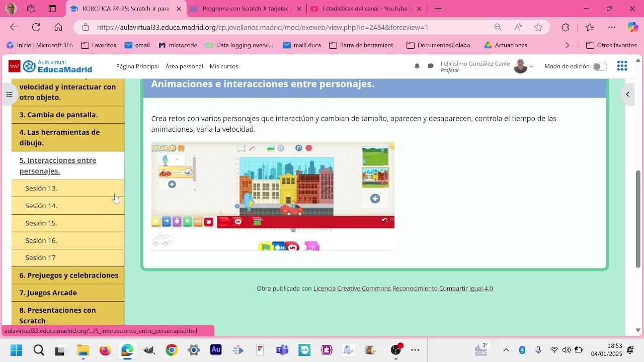Open the messages chat bubble icon
Viewport: 644px width, 362px height.
tap(431, 66)
